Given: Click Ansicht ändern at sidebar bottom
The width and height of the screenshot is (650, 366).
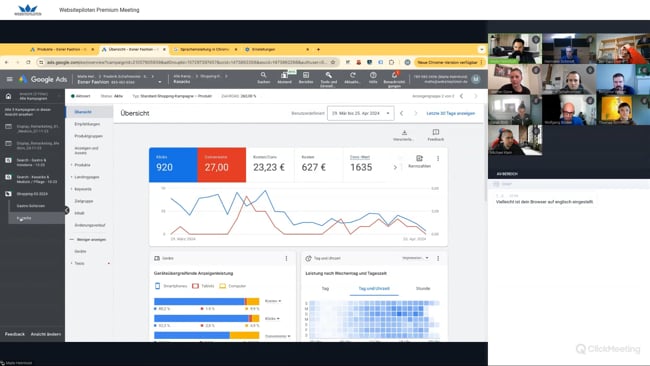Looking at the screenshot, I should point(46,334).
